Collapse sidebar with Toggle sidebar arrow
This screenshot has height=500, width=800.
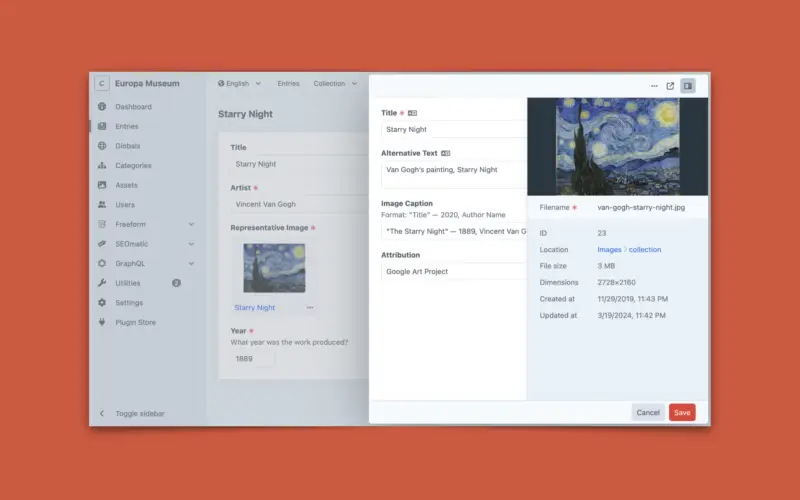click(102, 413)
